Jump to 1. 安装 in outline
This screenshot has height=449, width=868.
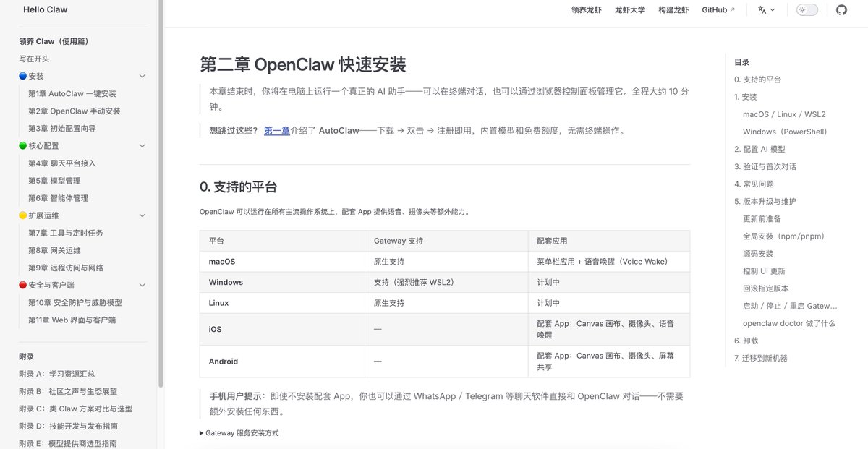point(746,97)
